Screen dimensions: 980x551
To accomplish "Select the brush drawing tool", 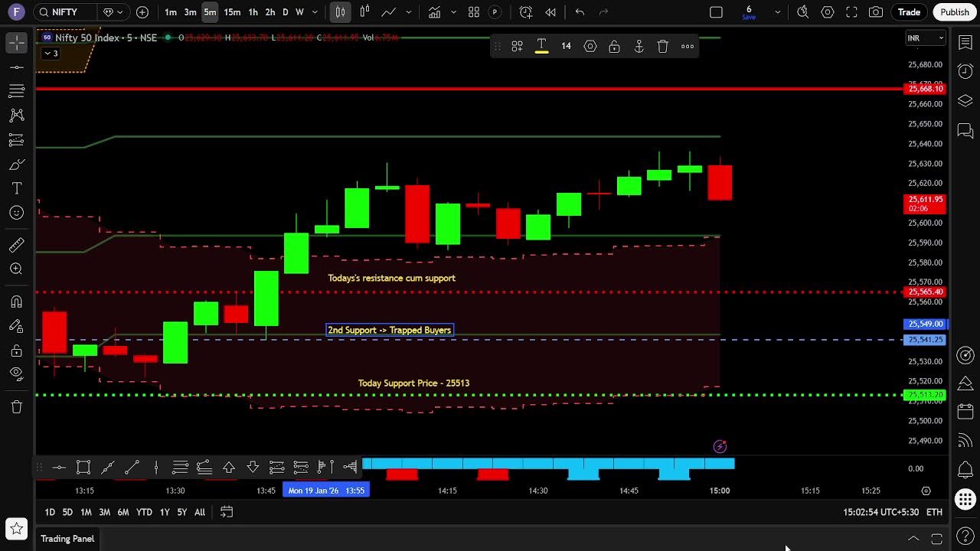I will (x=16, y=165).
